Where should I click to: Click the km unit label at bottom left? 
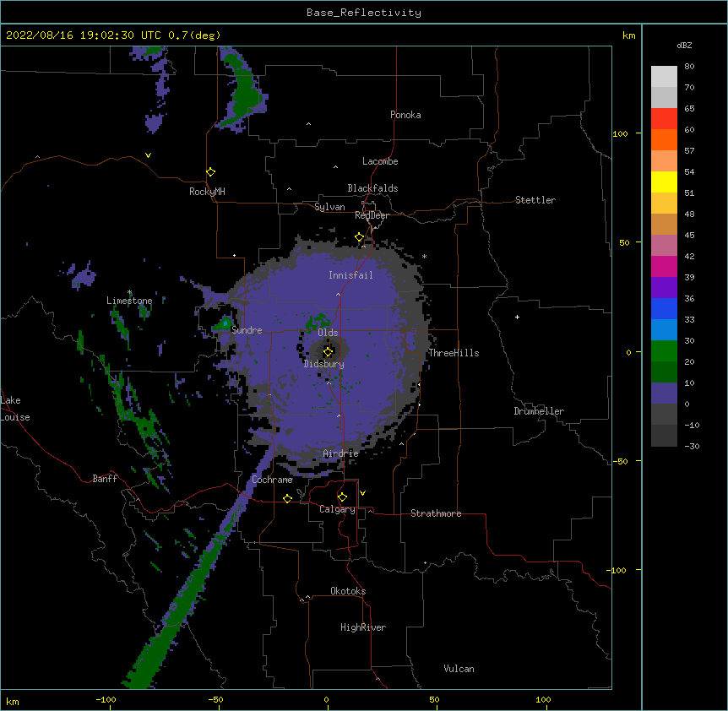click(13, 701)
